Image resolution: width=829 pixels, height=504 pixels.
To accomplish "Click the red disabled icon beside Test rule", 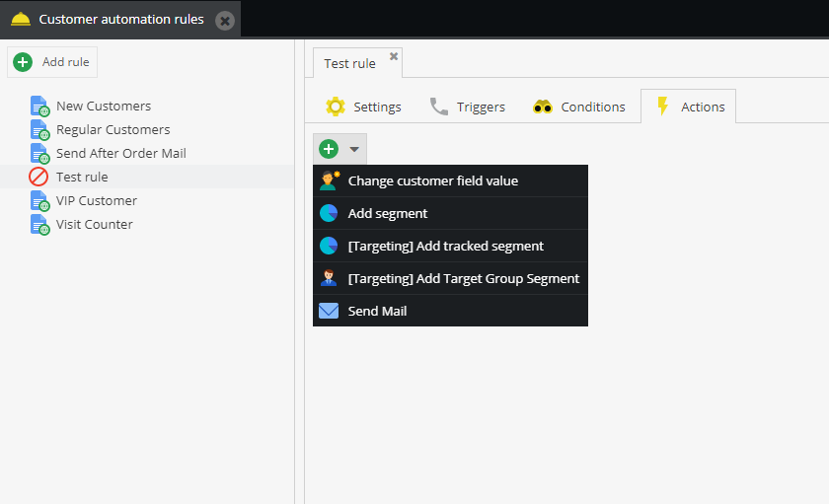I will click(x=38, y=177).
